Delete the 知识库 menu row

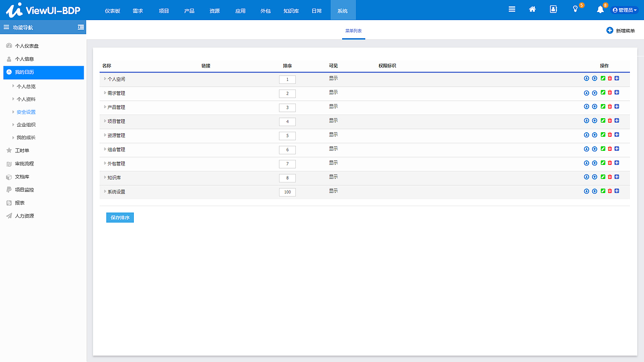[x=610, y=177]
